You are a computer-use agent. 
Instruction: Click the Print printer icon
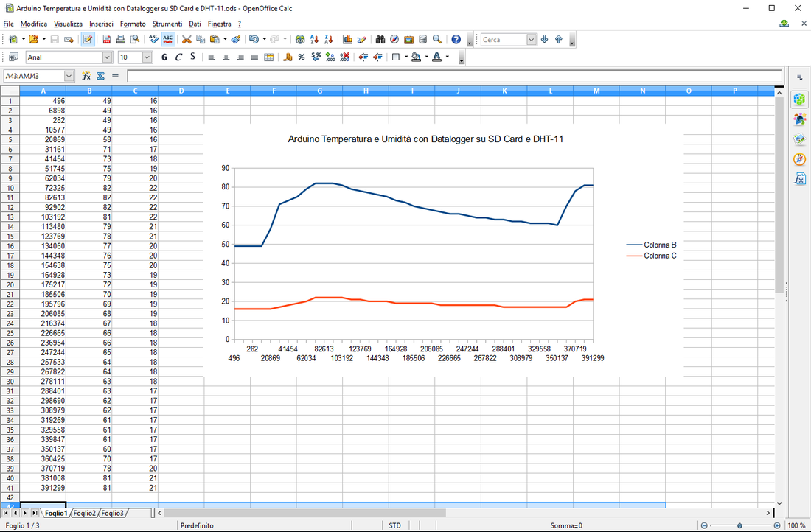pos(120,39)
